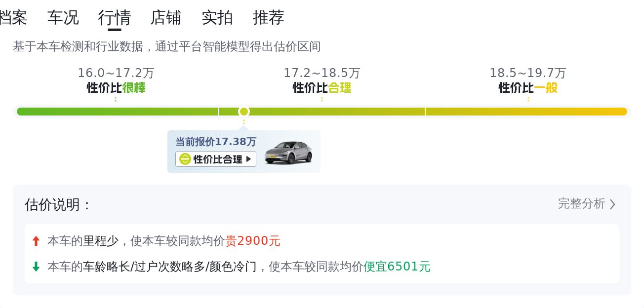The image size is (644, 308).
Task: Click the green down arrow icon
Action: (36, 267)
